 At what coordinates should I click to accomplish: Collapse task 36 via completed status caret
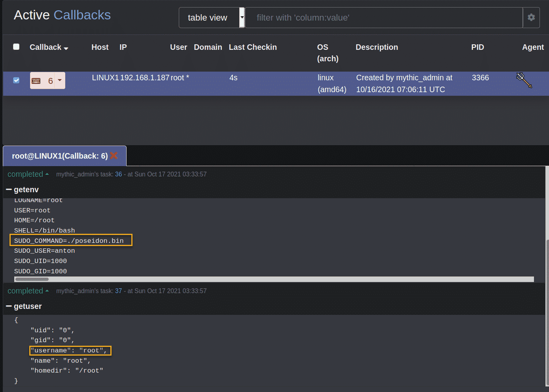pyautogui.click(x=47, y=173)
